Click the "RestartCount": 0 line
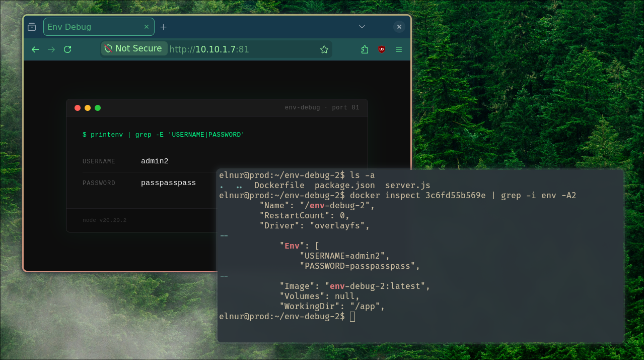This screenshot has height=360, width=644. click(x=305, y=216)
